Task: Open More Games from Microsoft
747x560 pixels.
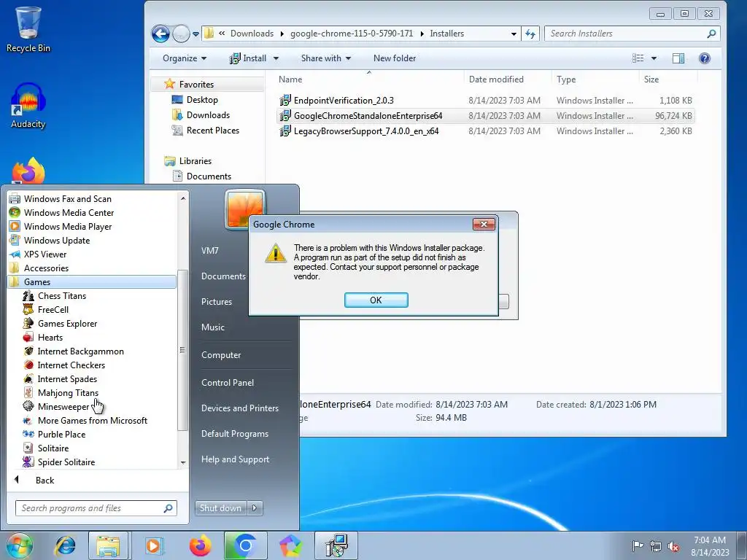Action: pyautogui.click(x=93, y=421)
